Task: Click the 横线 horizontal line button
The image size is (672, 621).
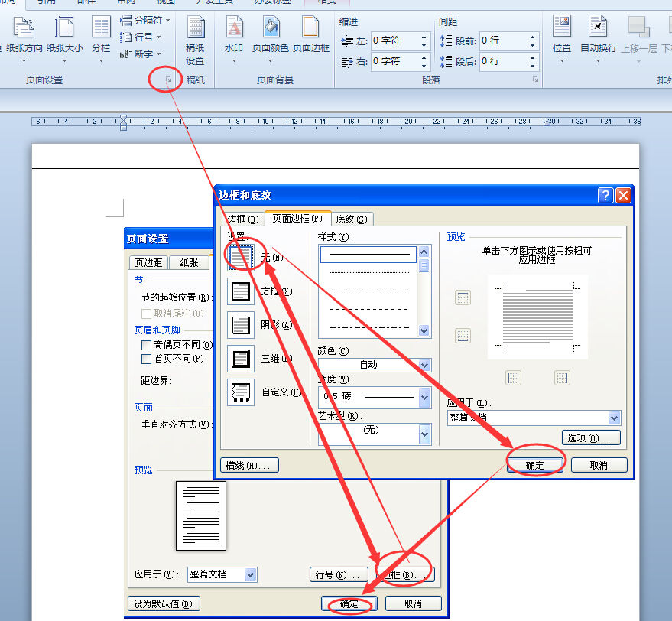Action: (x=249, y=465)
